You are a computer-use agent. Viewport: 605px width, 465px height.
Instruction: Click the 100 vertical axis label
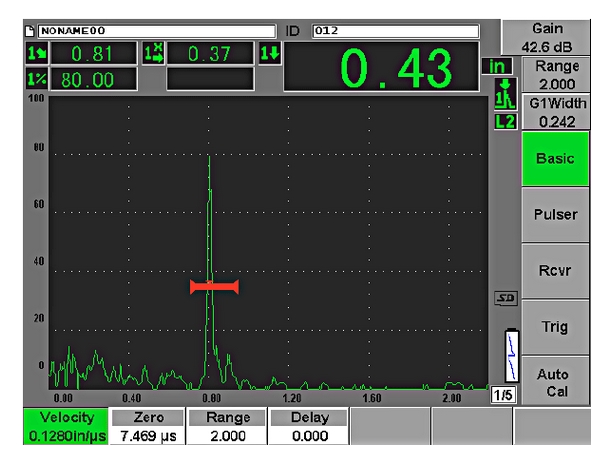(36, 98)
